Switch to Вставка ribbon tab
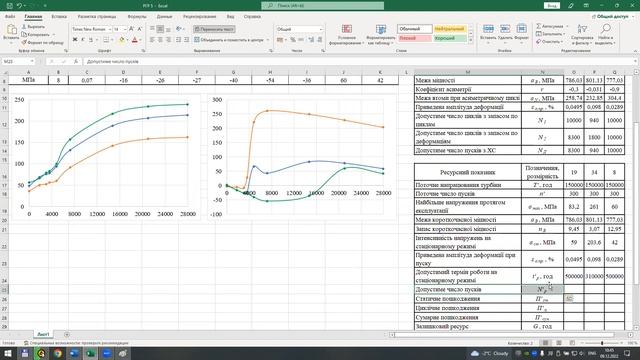Image resolution: width=640 pixels, height=360 pixels. click(x=59, y=17)
